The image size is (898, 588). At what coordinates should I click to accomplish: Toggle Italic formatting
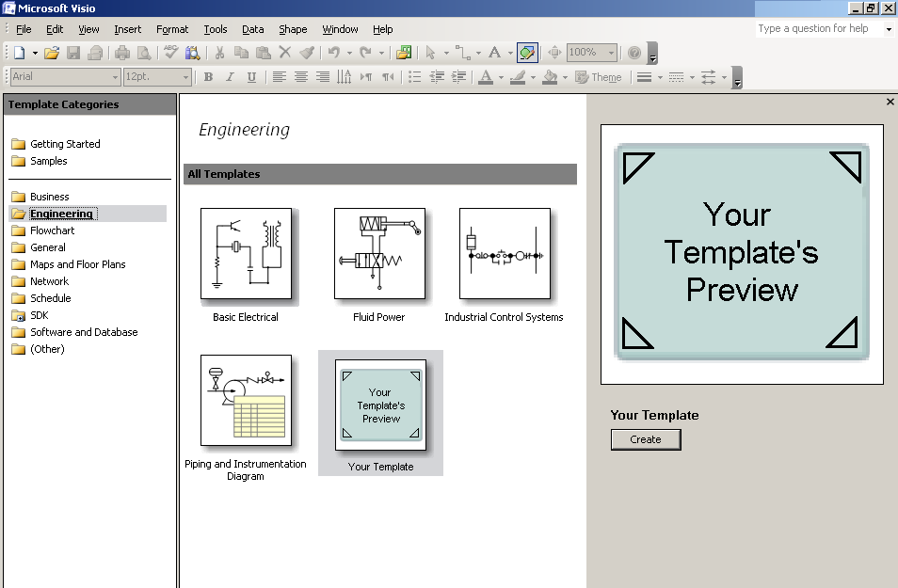pyautogui.click(x=230, y=77)
